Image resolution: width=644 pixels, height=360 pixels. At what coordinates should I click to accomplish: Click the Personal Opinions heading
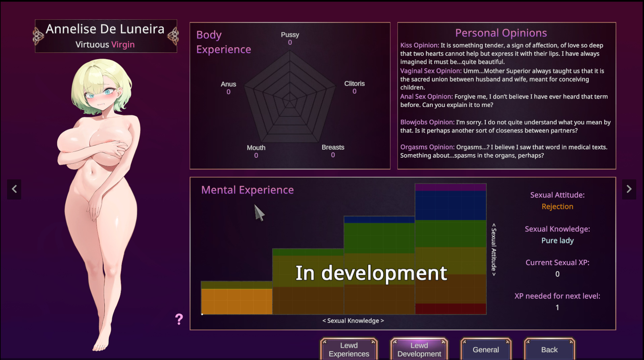pyautogui.click(x=501, y=33)
